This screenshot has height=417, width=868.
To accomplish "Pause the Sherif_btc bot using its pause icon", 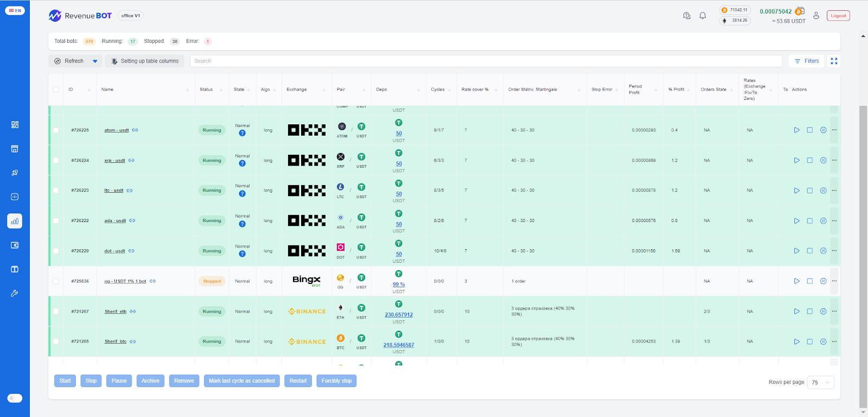I will pos(823,342).
